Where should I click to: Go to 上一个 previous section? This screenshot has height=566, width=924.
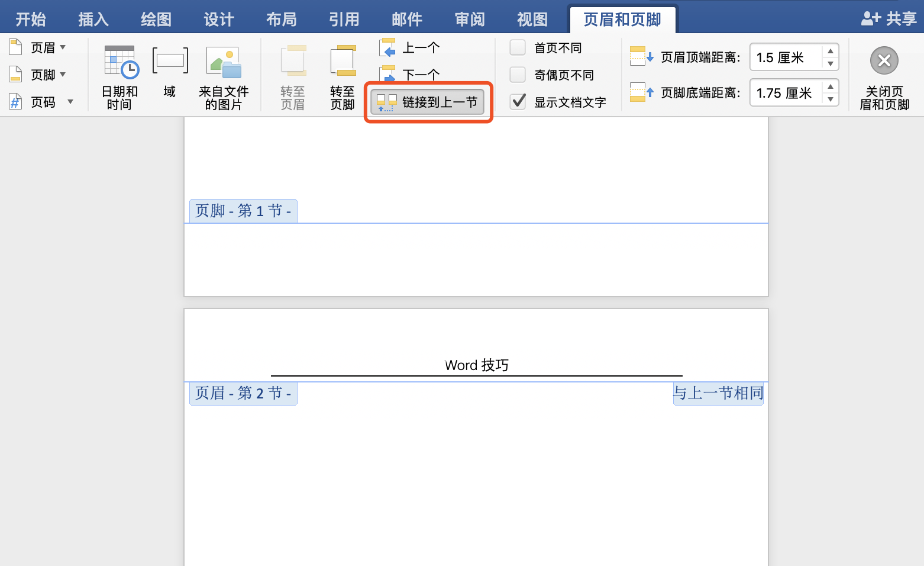(x=409, y=47)
